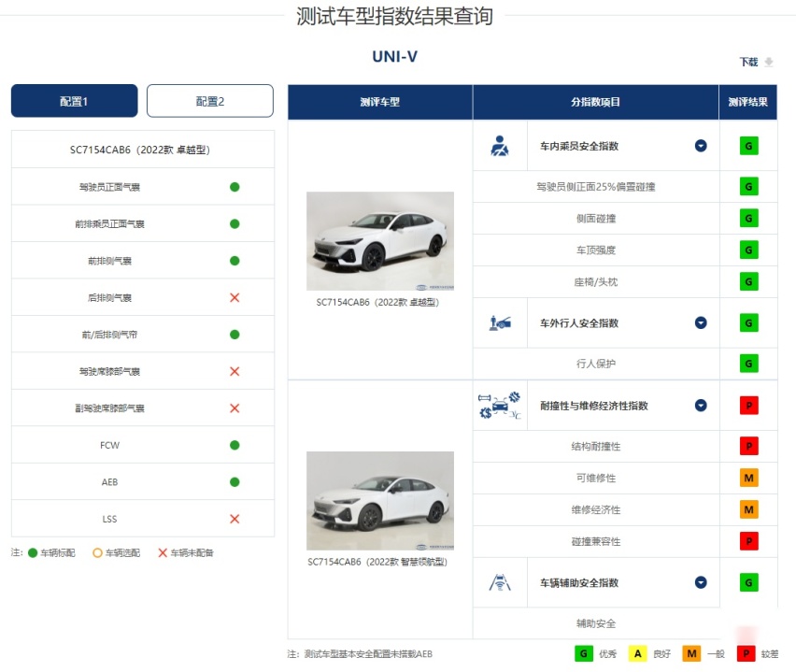This screenshot has height=672, width=796.
Task: Open the 卓越型 UNI-V car photo
Action: (x=380, y=241)
